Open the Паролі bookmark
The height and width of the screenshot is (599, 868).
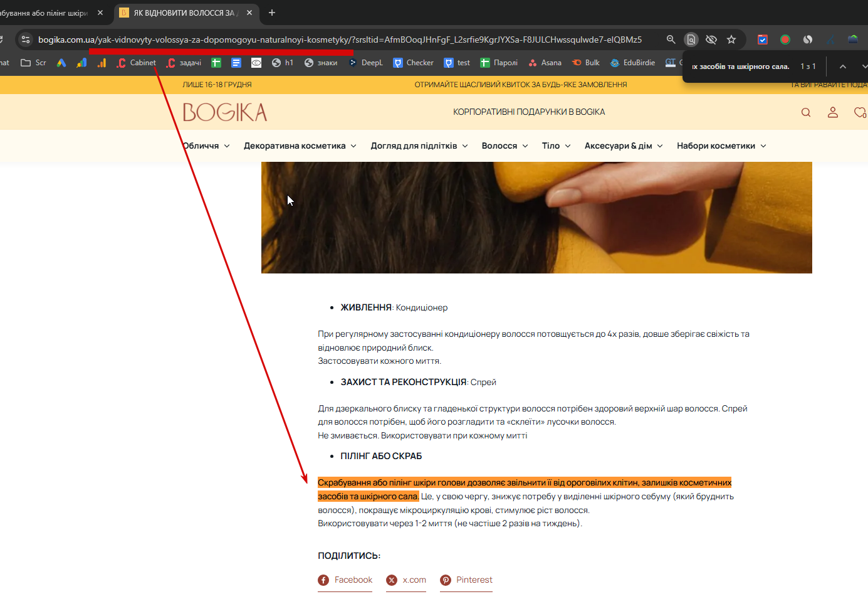tap(499, 63)
